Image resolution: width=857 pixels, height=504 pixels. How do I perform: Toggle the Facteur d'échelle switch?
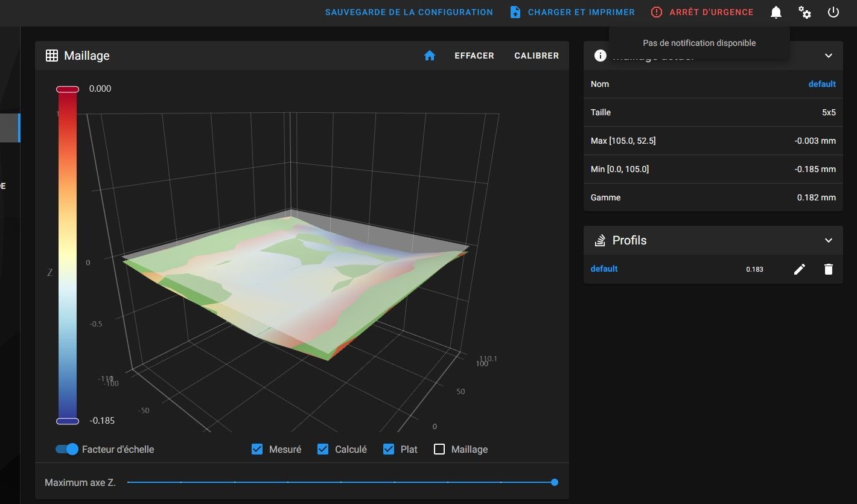pyautogui.click(x=67, y=449)
